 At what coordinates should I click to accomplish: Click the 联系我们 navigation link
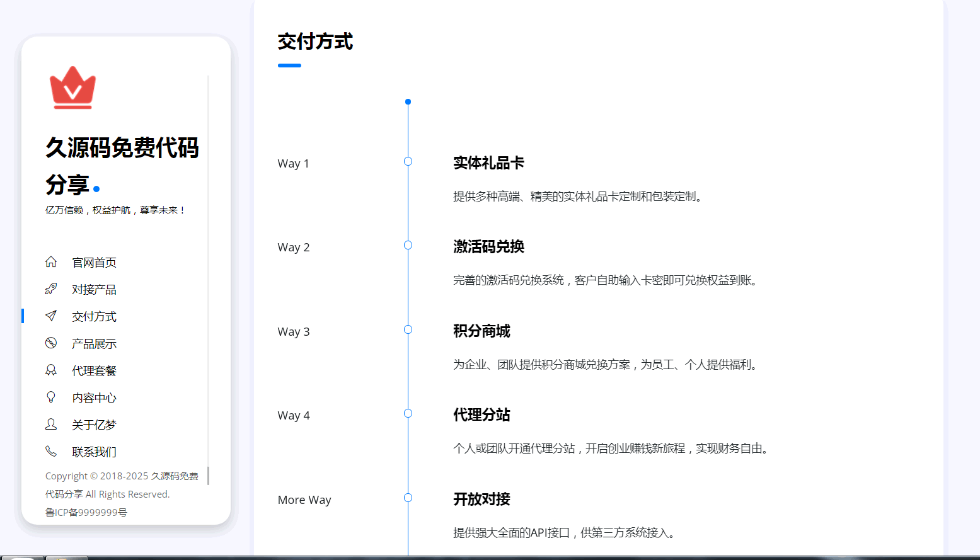click(94, 452)
